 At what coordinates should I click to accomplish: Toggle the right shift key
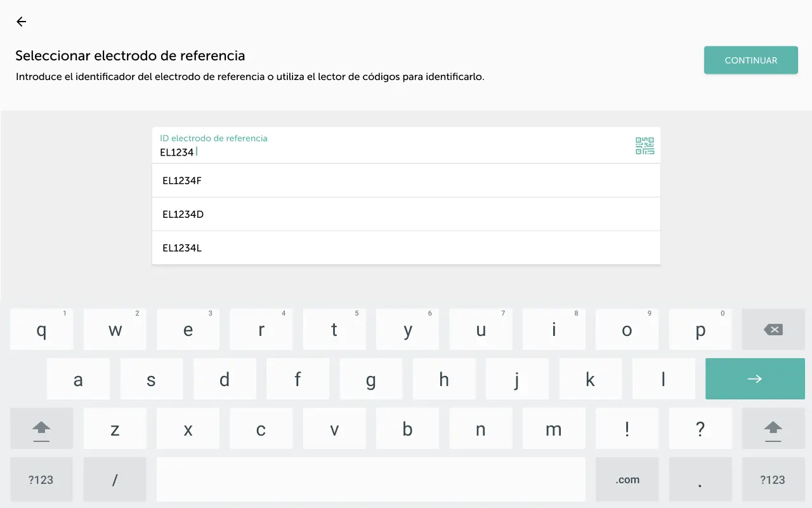[773, 429]
